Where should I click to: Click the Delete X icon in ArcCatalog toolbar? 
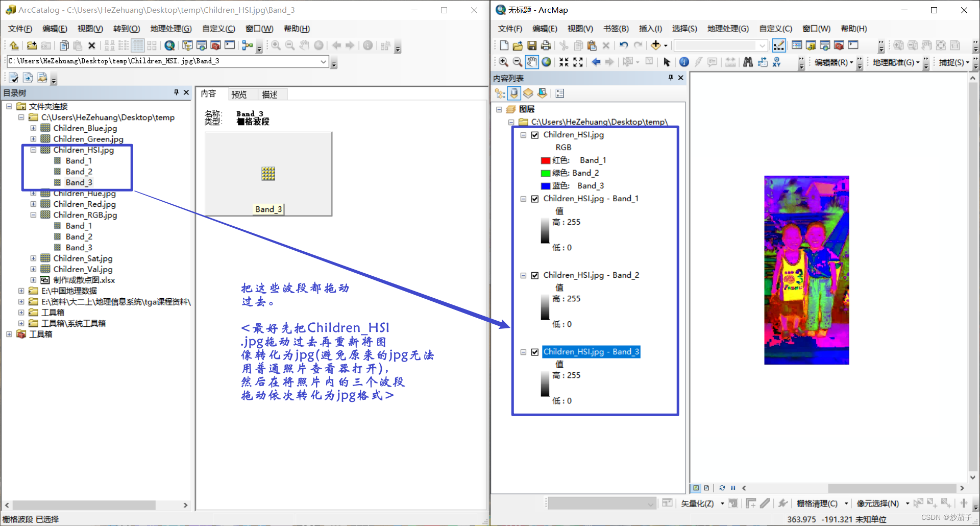pos(92,45)
